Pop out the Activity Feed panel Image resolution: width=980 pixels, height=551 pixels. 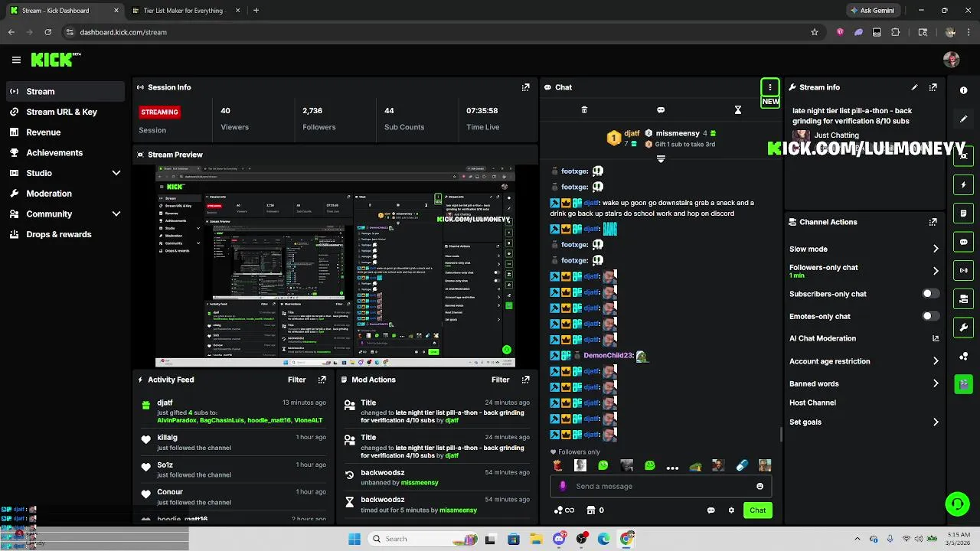(322, 380)
